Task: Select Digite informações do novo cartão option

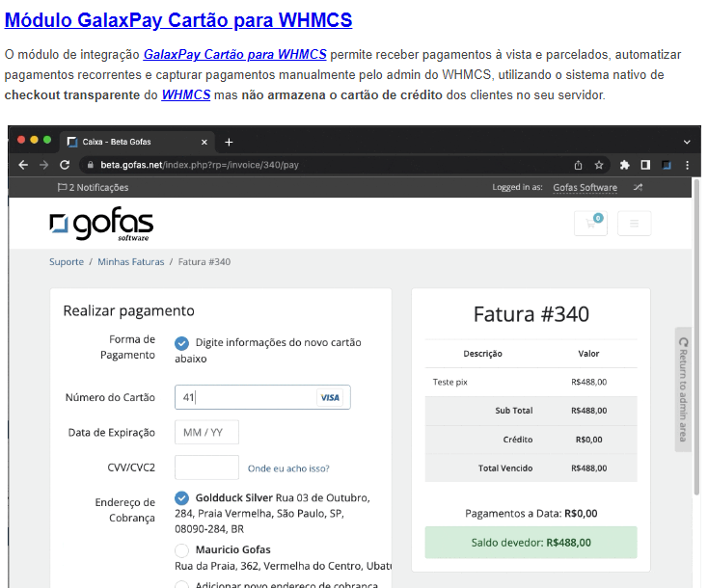Action: coord(181,343)
